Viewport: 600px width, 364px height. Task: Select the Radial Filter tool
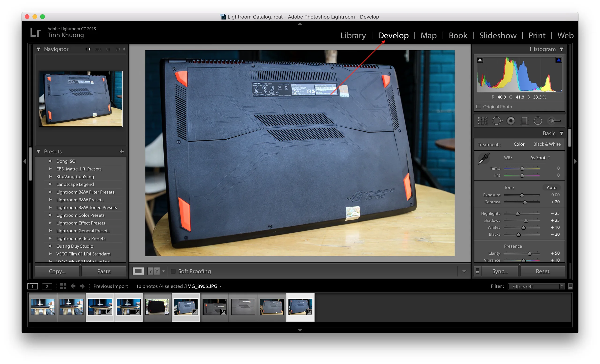click(538, 121)
